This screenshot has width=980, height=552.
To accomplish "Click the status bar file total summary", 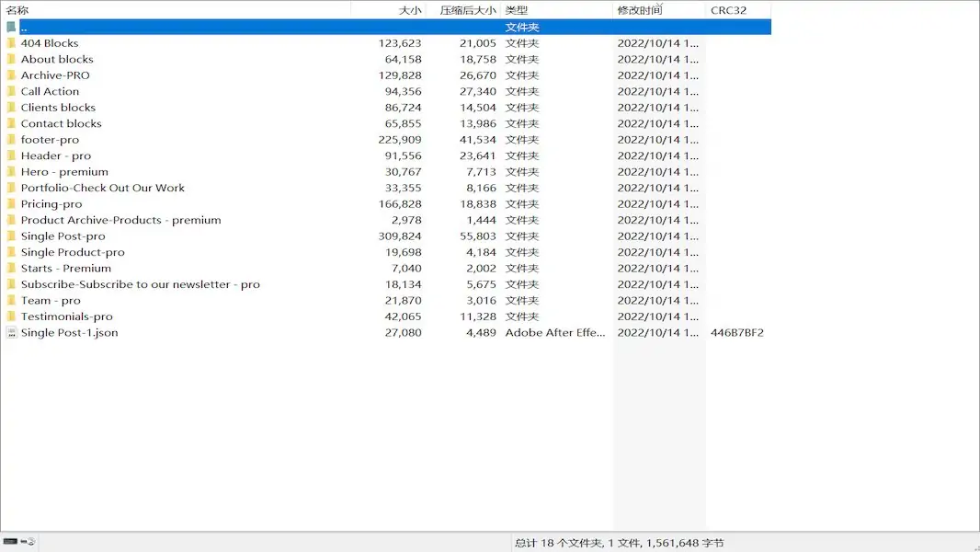I will tap(619, 543).
